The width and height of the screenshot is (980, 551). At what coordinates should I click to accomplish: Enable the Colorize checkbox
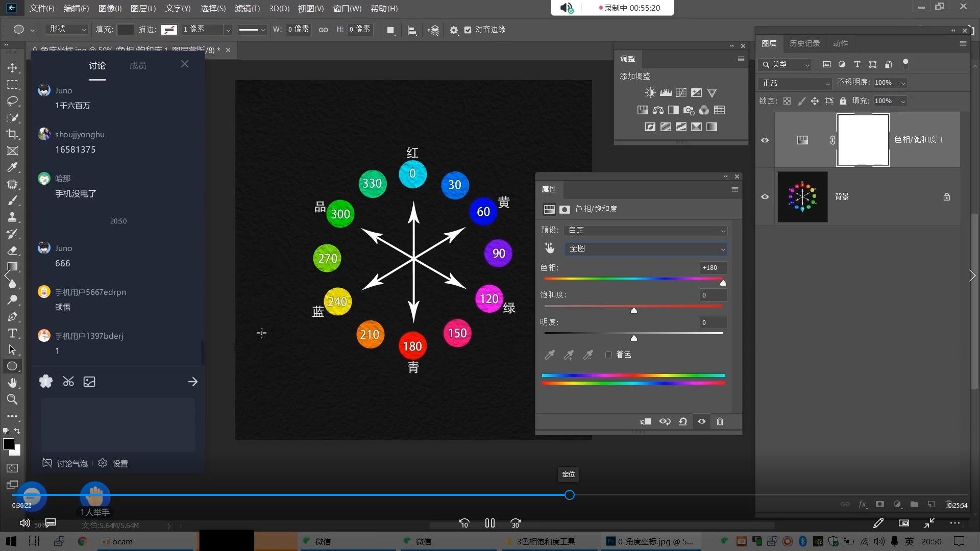coord(608,355)
